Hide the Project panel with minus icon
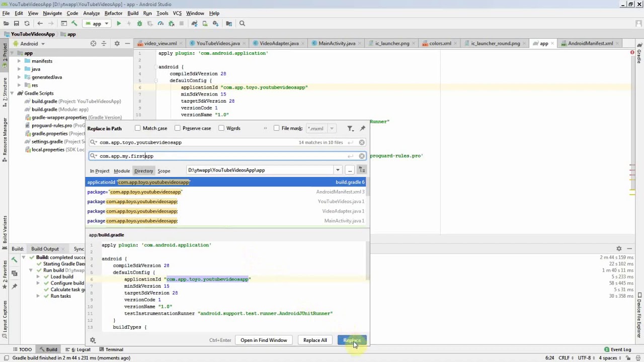644x362 pixels. [127, 44]
